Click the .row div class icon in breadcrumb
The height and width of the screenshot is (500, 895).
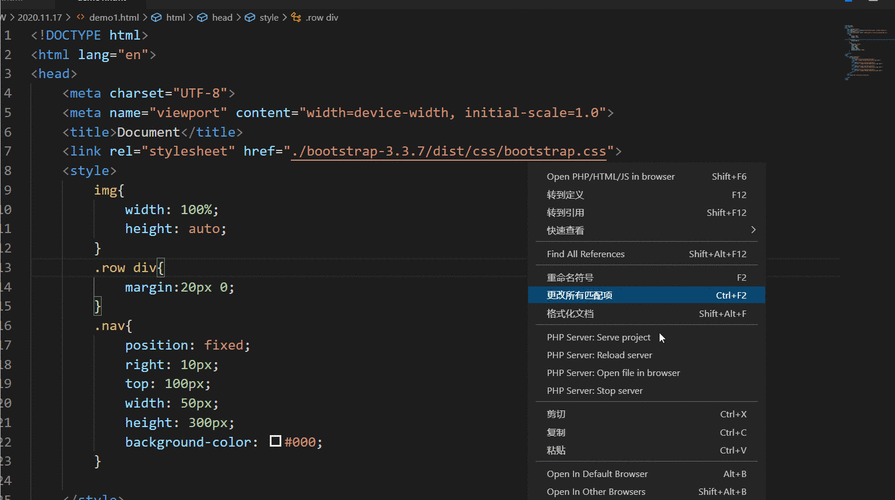click(296, 18)
